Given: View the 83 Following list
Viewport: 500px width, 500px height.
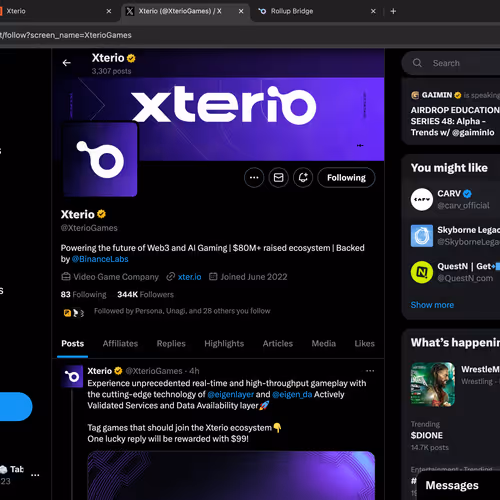Looking at the screenshot, I should pyautogui.click(x=83, y=294).
